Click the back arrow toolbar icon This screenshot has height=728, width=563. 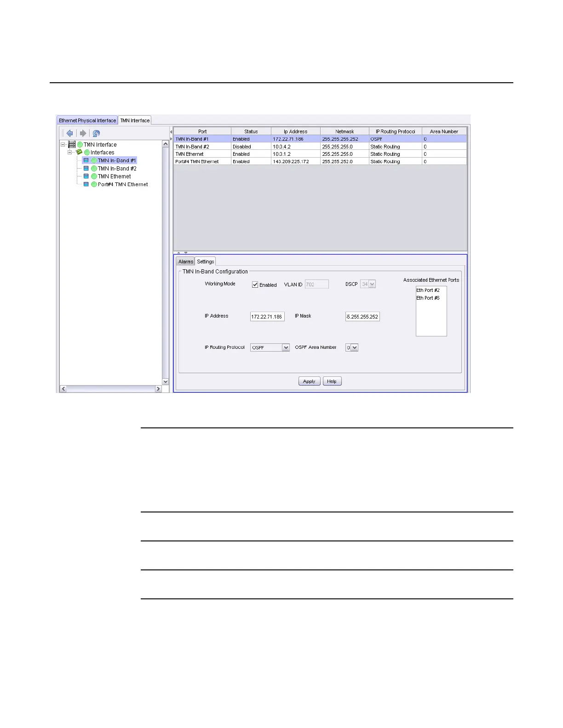tap(69, 133)
